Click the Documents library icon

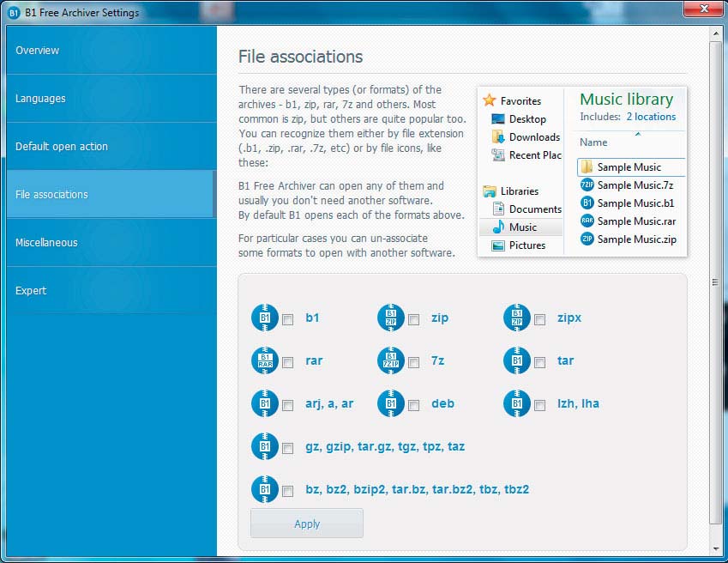498,209
